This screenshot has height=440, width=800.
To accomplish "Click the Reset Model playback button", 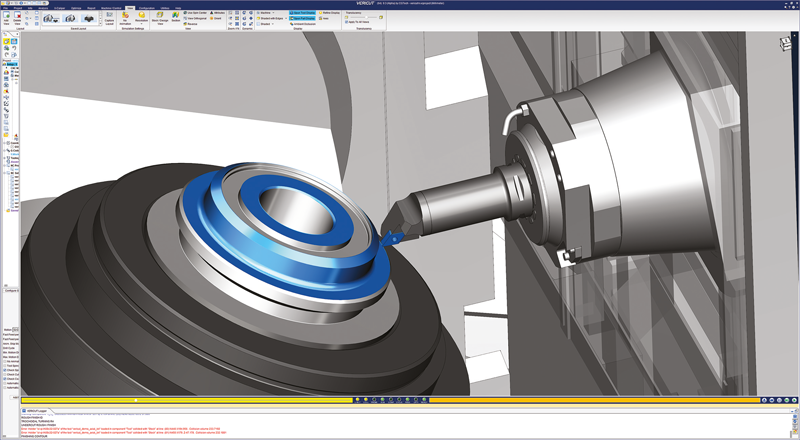I will tap(764, 400).
